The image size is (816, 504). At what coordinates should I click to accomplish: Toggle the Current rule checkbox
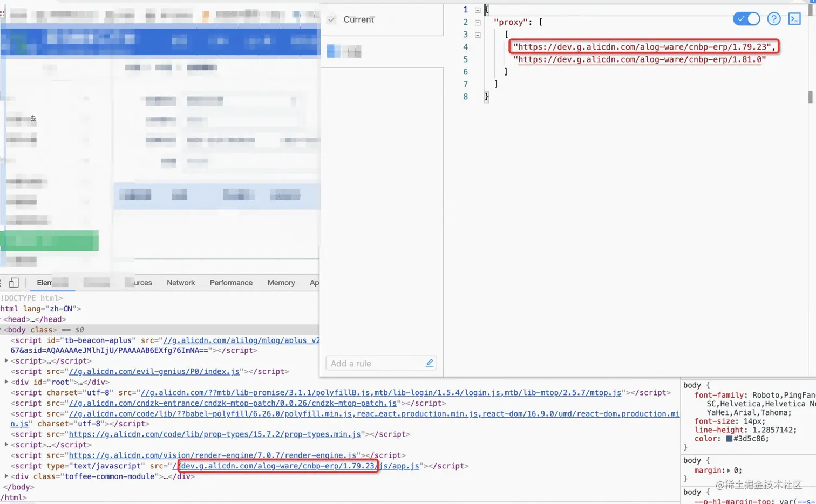[331, 19]
